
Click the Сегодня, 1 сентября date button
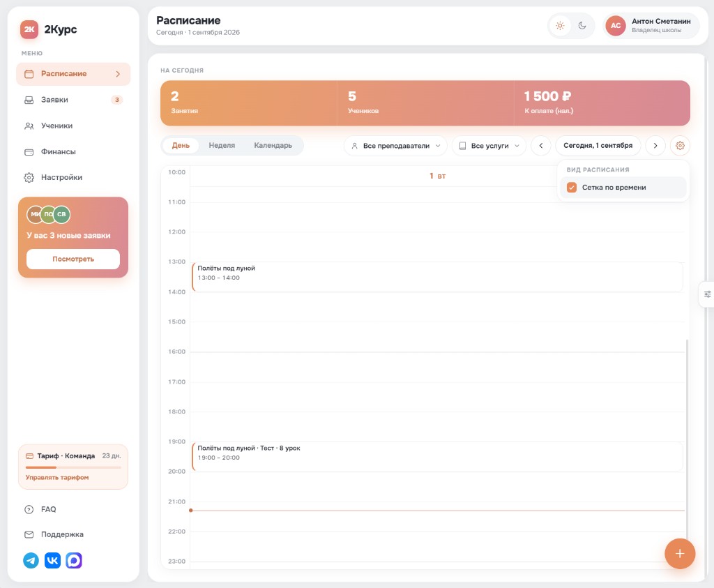tap(598, 146)
